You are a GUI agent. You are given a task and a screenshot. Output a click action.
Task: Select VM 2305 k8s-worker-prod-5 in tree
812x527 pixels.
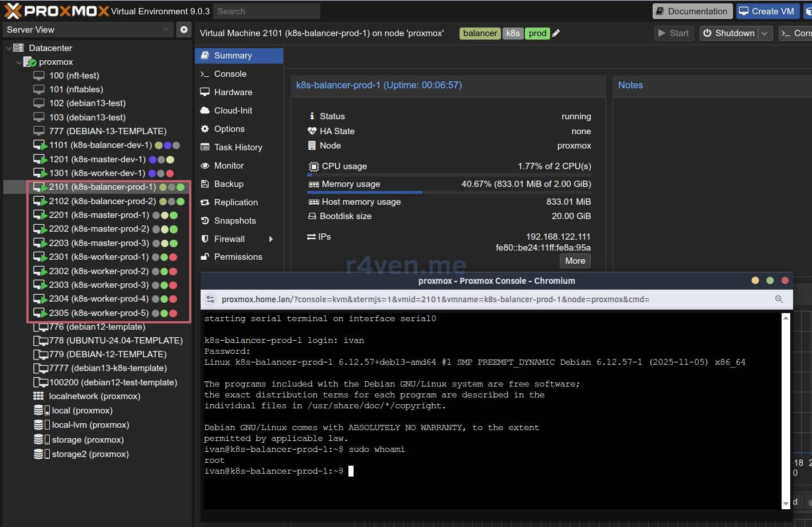99,313
